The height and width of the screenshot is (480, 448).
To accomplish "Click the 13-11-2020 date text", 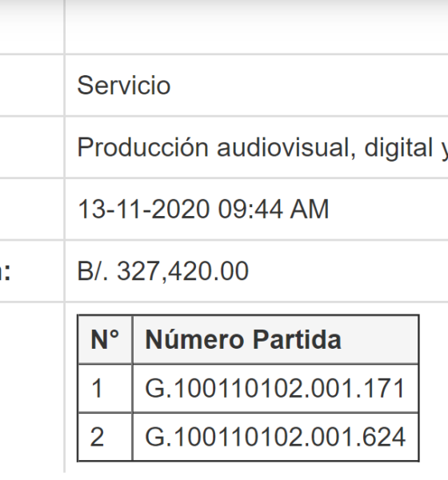I will [144, 210].
